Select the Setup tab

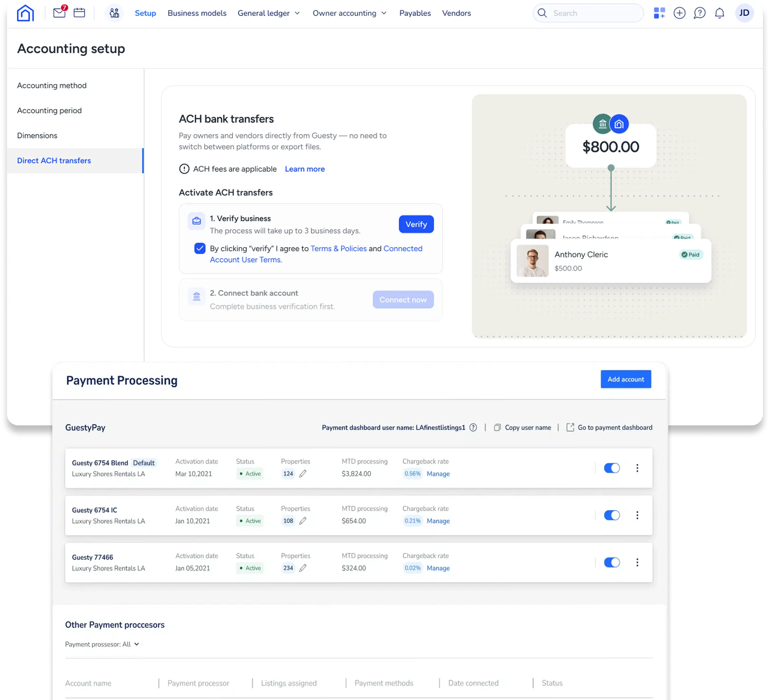point(145,13)
